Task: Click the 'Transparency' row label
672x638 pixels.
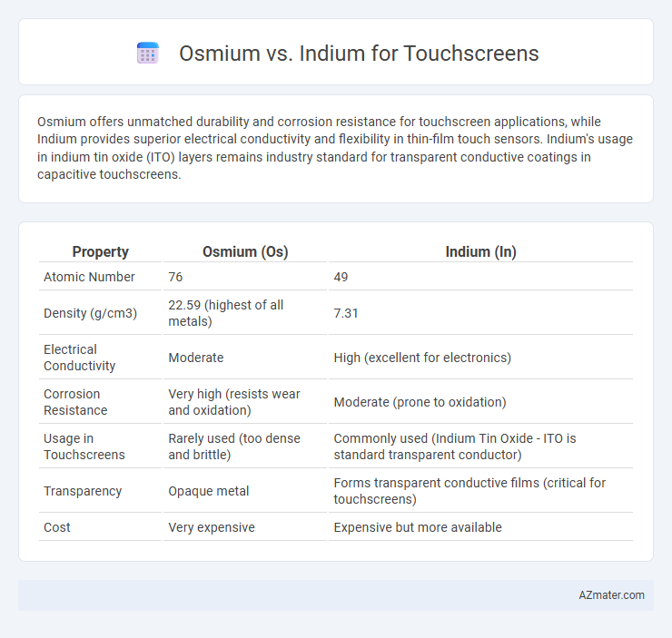Action: pos(83,491)
